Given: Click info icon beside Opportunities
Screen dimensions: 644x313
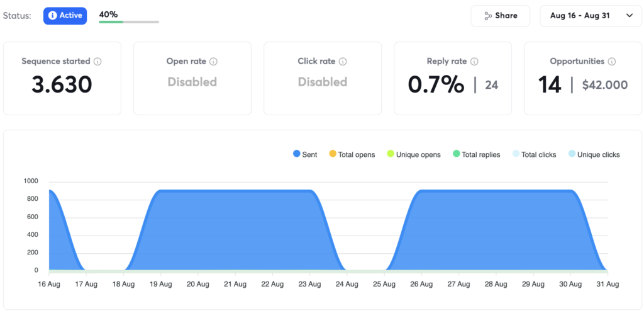Looking at the screenshot, I should click(612, 62).
